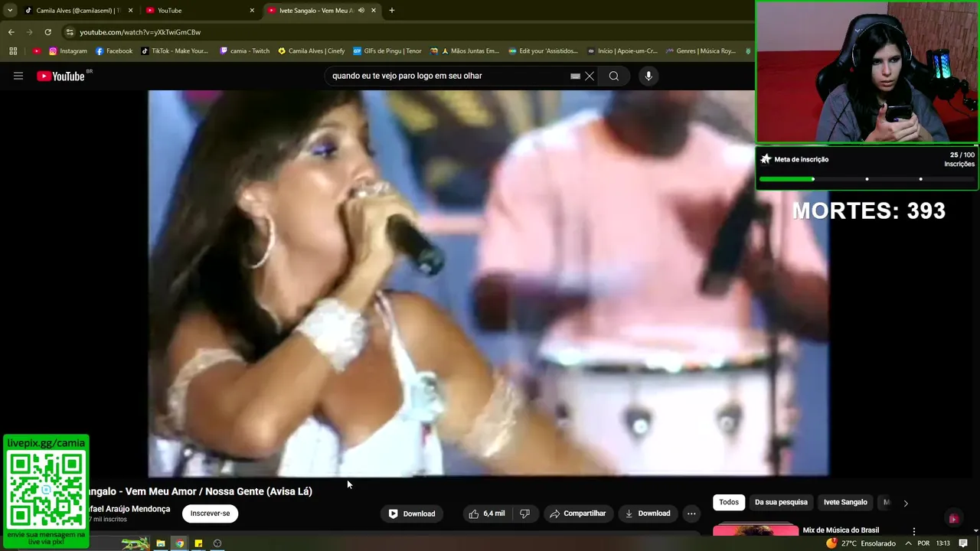Screen dimensions: 980x551
Task: Open the camia - Twitch bookmark
Action: pyautogui.click(x=245, y=51)
